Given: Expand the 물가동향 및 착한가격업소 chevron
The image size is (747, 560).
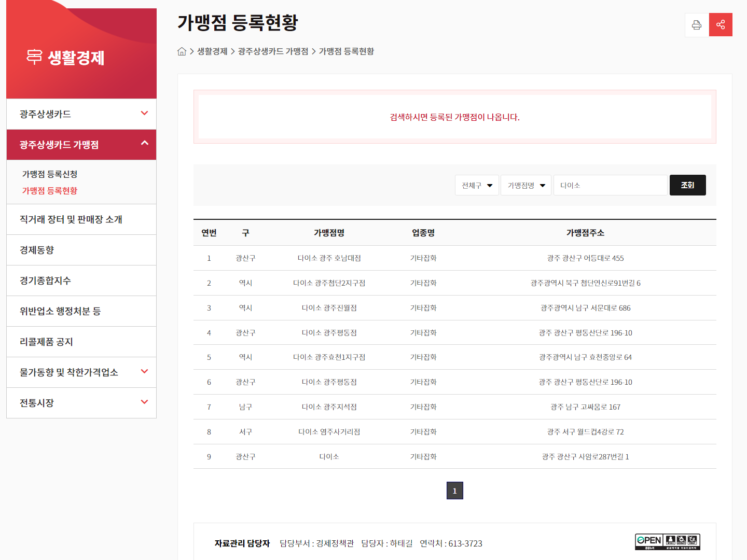Looking at the screenshot, I should click(144, 371).
